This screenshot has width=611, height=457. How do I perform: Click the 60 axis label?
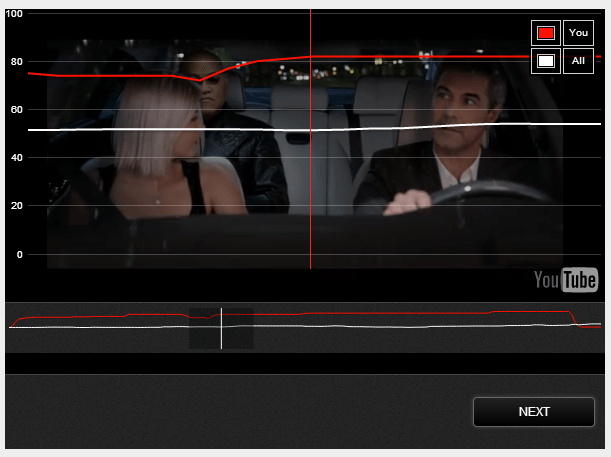pyautogui.click(x=16, y=109)
